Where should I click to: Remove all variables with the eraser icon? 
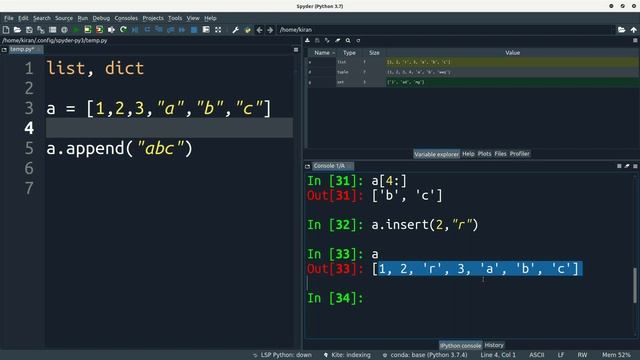(x=338, y=40)
